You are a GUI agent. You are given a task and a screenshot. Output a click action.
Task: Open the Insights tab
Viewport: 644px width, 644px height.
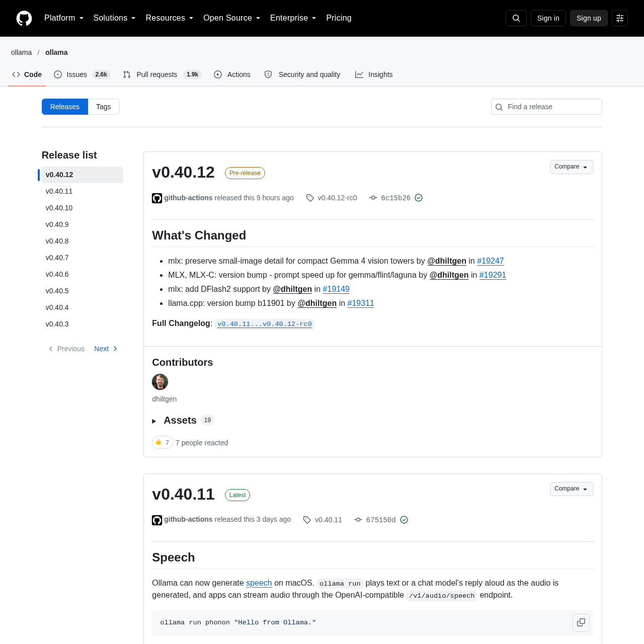[x=374, y=74]
